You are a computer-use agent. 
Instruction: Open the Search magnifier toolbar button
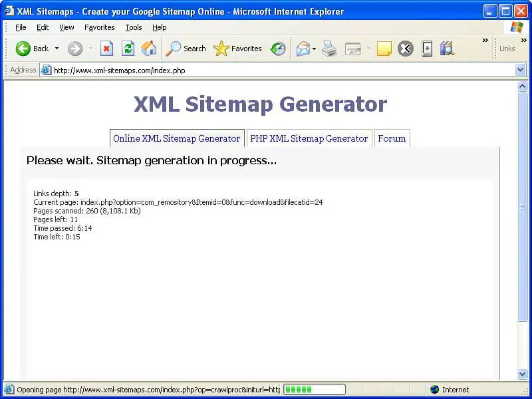pyautogui.click(x=186, y=49)
